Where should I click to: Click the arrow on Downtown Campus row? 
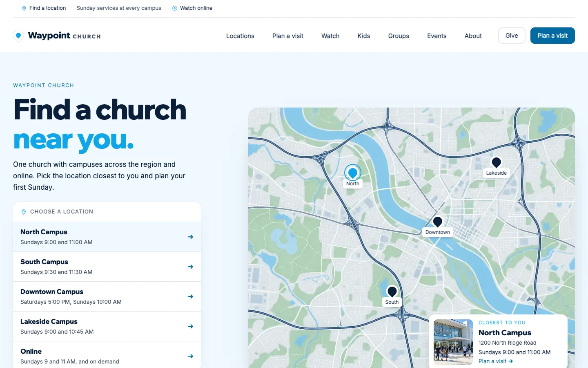point(191,296)
